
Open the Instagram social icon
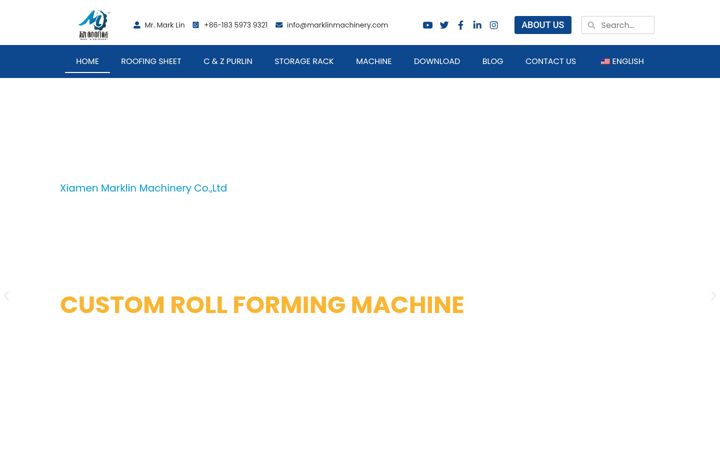(494, 25)
